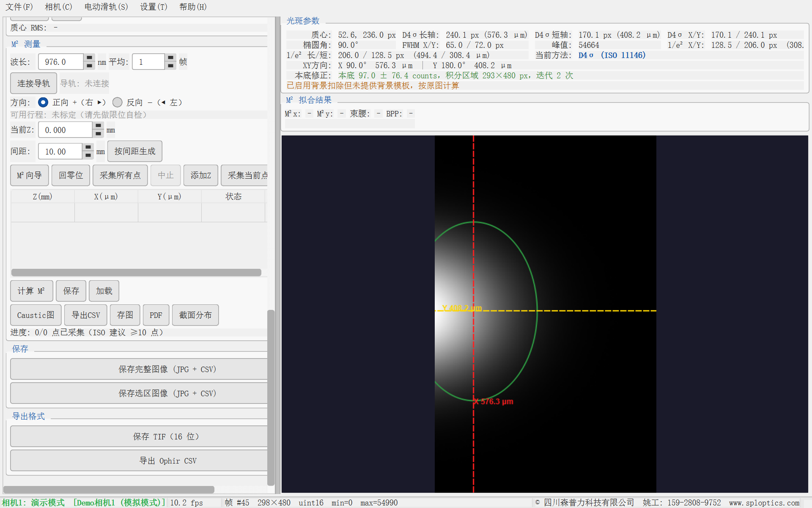Click the 添加Z button

200,175
